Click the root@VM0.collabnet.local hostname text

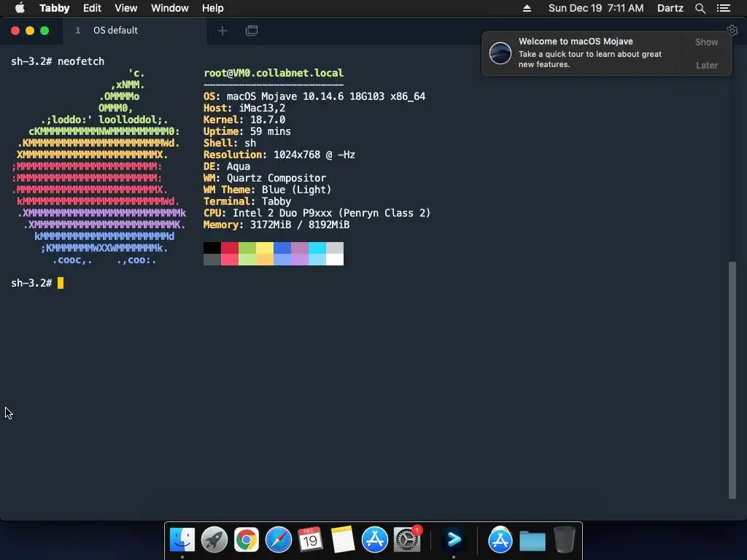274,73
